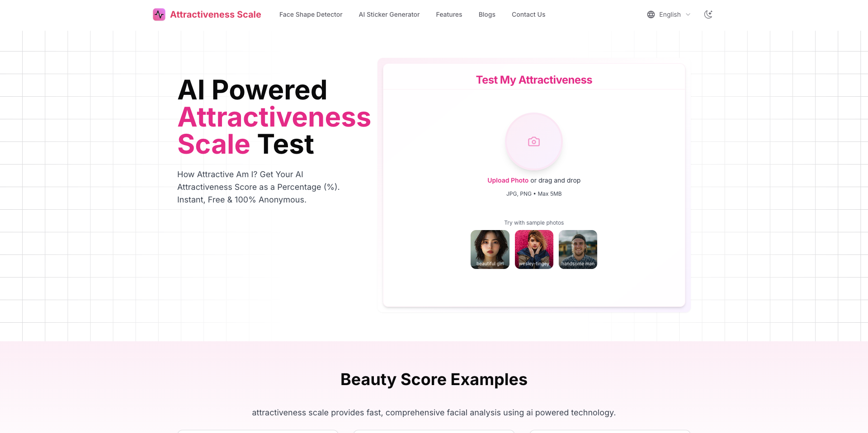
Task: Select the beautiful girl sample photo
Action: 490,249
